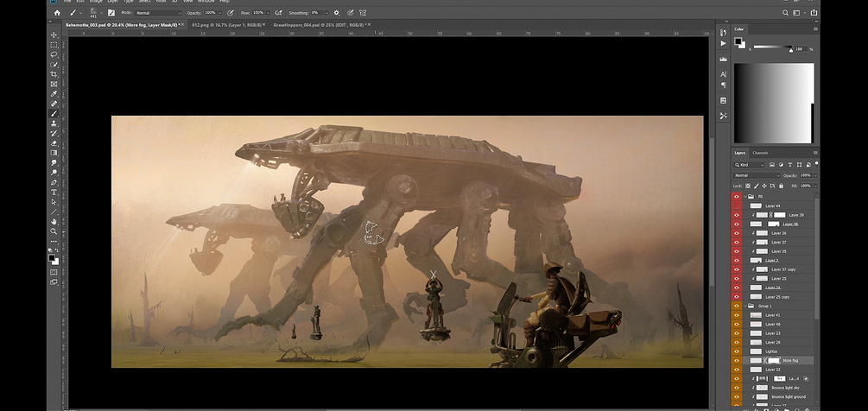Open the layer blend mode dropdown
Image resolution: width=868 pixels, height=411 pixels.
[x=757, y=175]
